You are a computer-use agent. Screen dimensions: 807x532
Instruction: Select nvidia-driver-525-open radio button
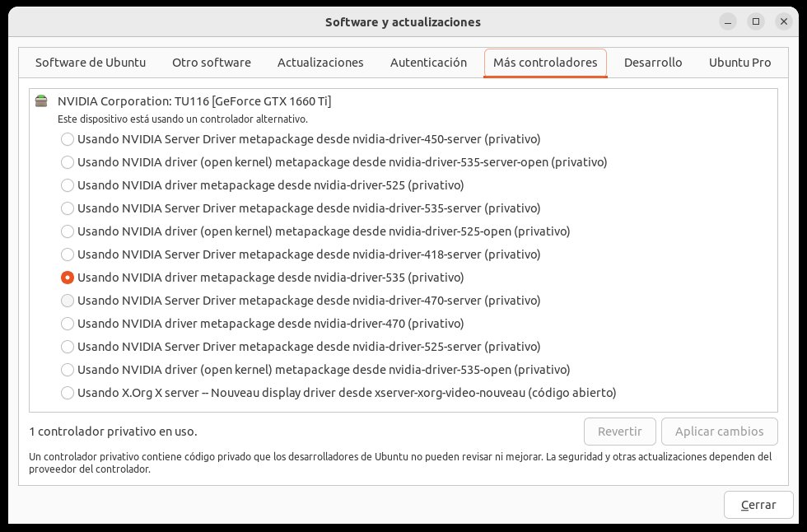point(68,231)
